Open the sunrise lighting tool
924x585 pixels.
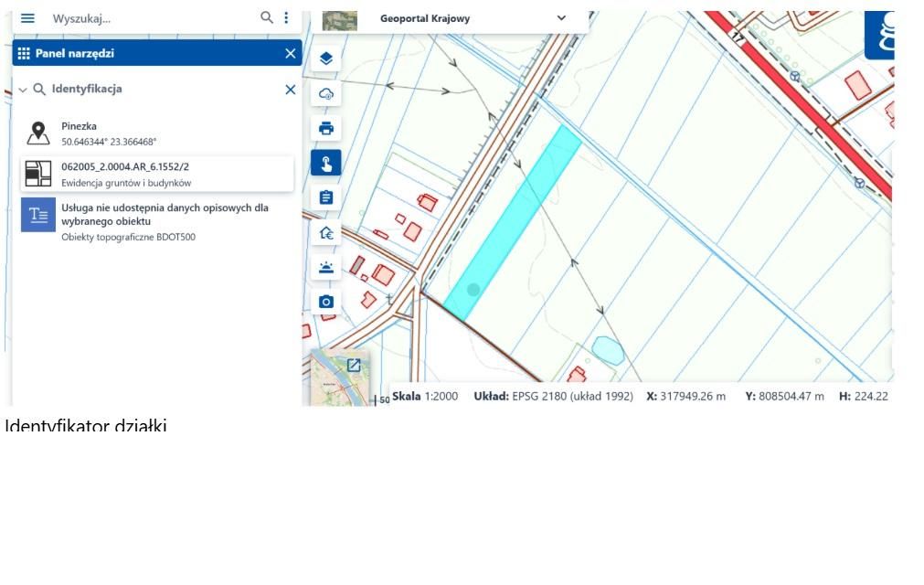click(326, 268)
